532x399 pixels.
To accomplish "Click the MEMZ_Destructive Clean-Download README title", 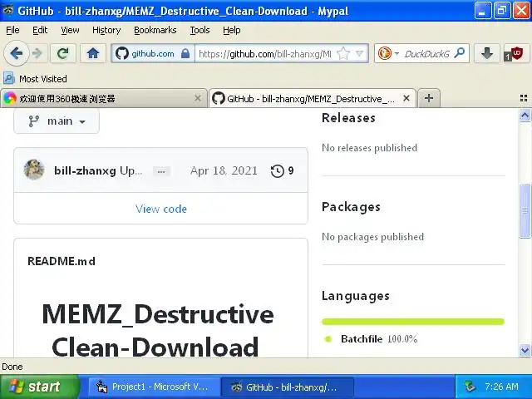I will (157, 330).
